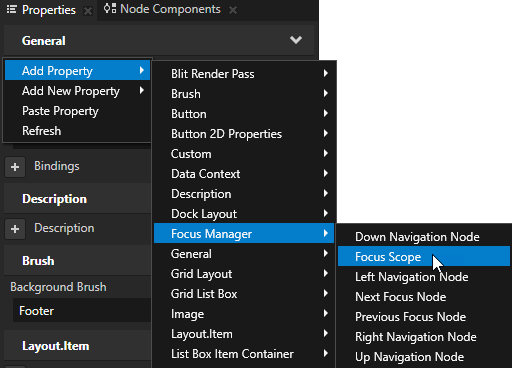Add a binding with the plus icon

click(15, 167)
